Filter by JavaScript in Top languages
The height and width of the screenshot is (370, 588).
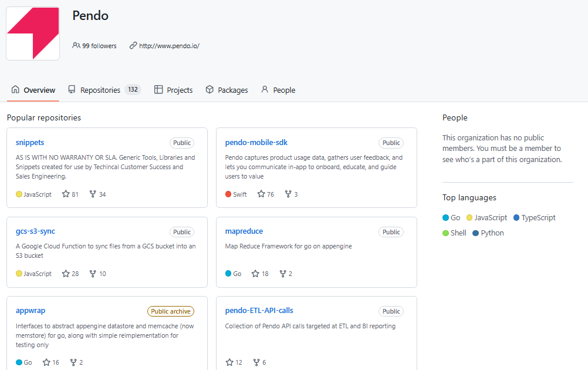(486, 218)
